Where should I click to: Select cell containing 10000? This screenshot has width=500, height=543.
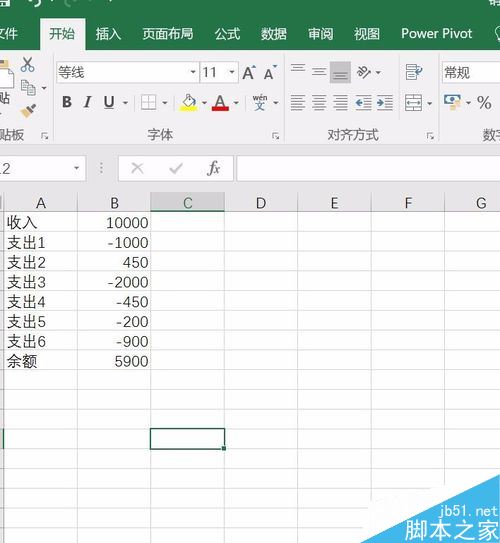114,222
